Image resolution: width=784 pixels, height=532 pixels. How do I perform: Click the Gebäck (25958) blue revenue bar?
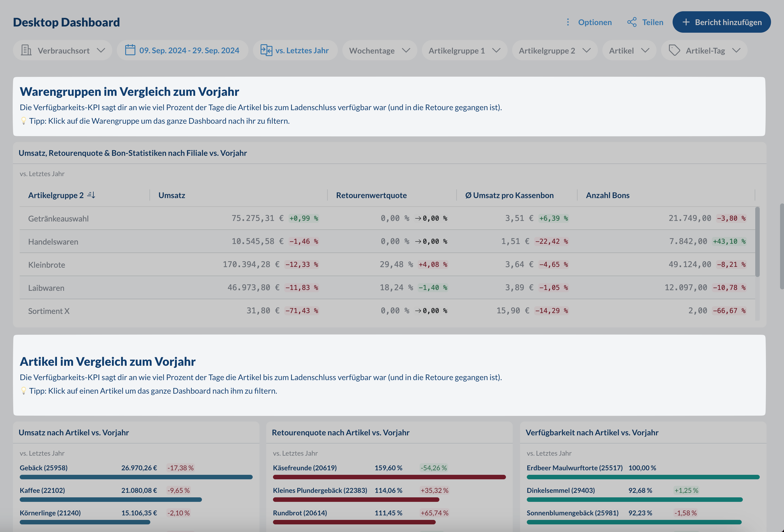pos(136,477)
